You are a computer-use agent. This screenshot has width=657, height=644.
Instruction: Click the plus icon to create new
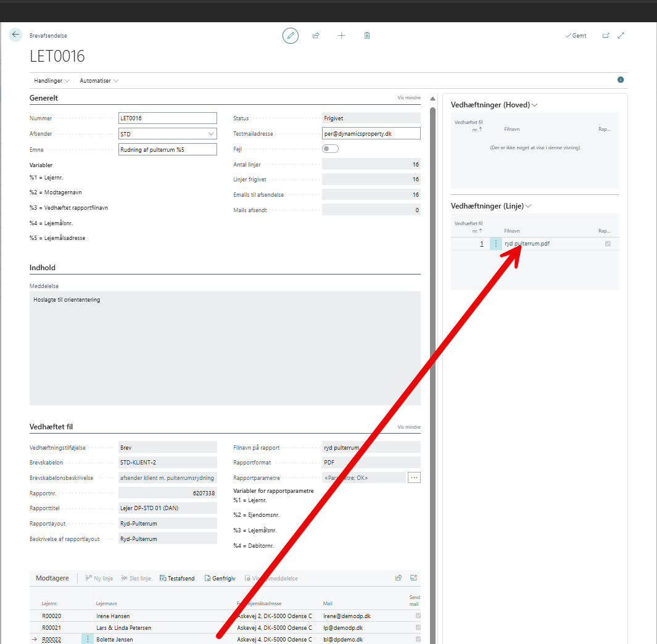click(x=342, y=36)
